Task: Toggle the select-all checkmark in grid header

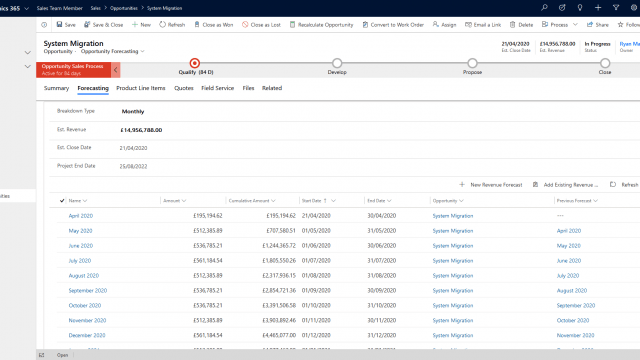Action: 62,200
